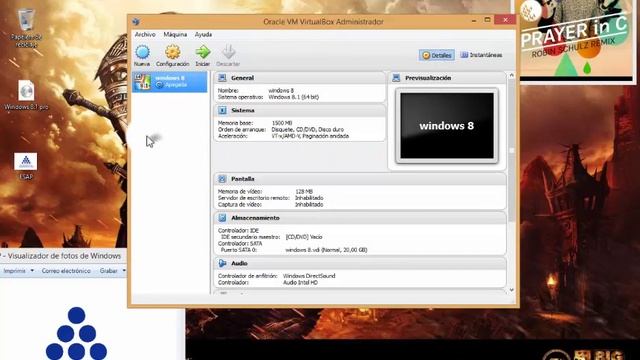640x360 pixels.
Task: Select Windows 8.1 pro desktop disc icon
Action: click(x=26, y=90)
